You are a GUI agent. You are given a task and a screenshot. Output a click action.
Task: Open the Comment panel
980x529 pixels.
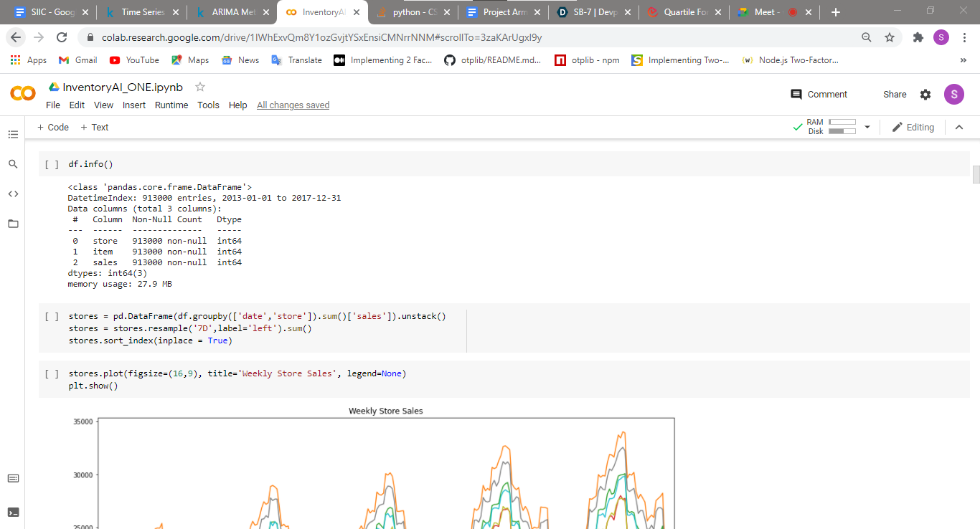click(819, 95)
